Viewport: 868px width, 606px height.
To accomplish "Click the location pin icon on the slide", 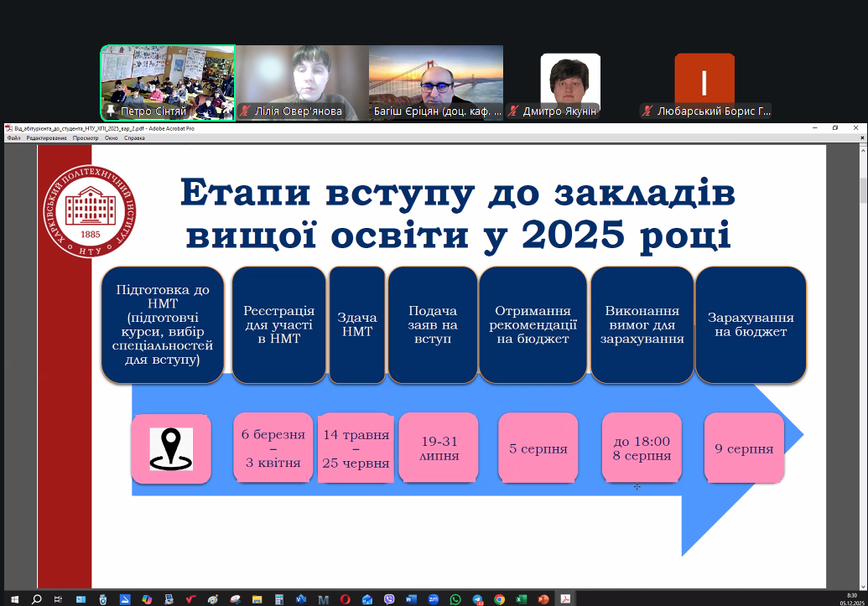I will coord(171,448).
